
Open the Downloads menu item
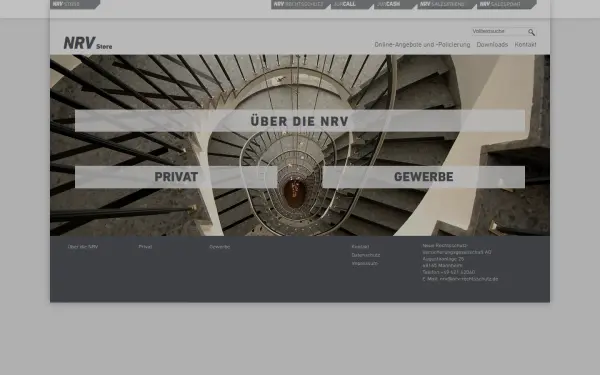click(492, 45)
